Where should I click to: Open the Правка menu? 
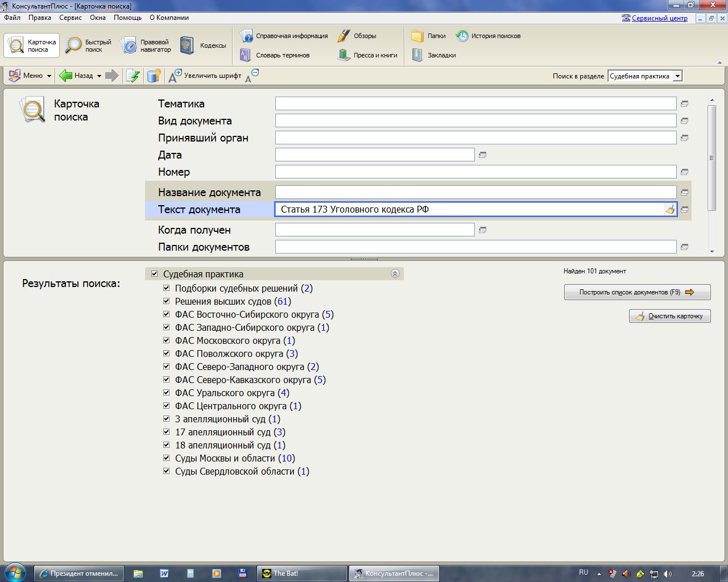pyautogui.click(x=40, y=18)
